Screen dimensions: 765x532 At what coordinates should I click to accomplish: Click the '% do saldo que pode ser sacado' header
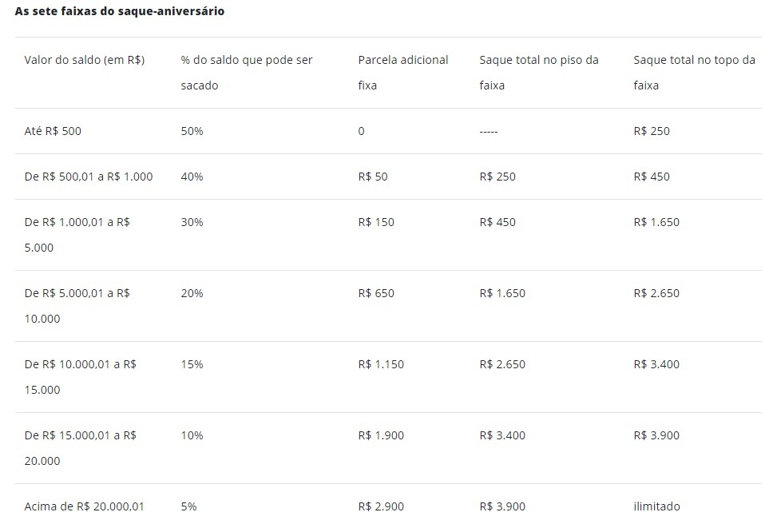[247, 73]
